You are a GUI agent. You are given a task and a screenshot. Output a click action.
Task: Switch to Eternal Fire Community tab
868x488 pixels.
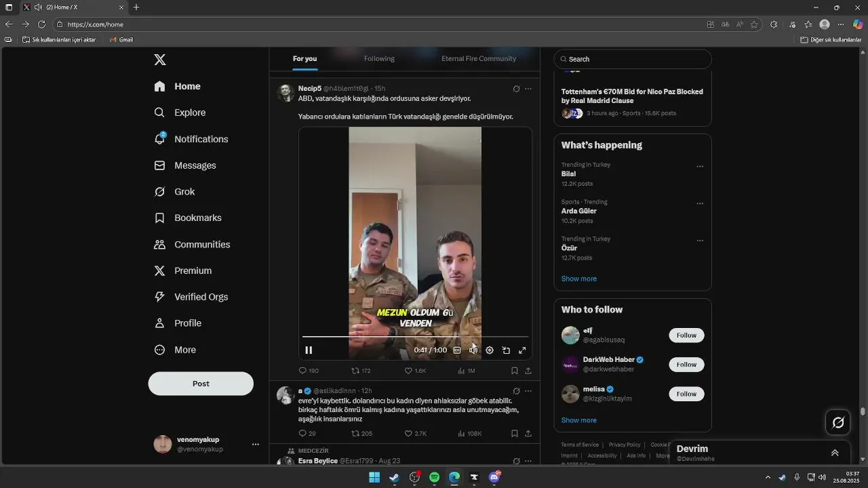point(479,59)
